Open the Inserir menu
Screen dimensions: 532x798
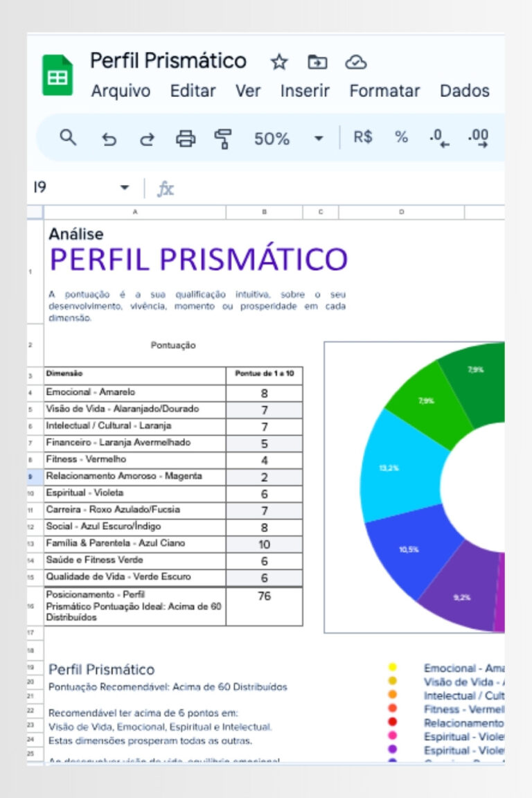304,91
